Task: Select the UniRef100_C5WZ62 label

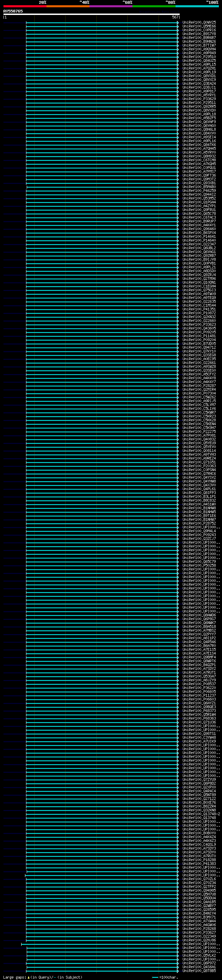Action: coord(199,397)
